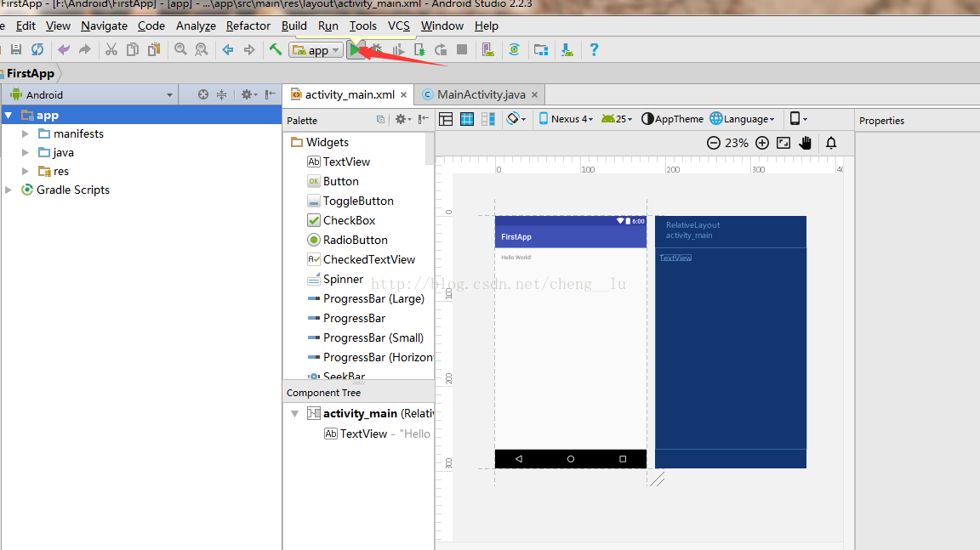Screen dimensions: 980x550
Task: Click the gray Stop square icon
Action: point(462,49)
